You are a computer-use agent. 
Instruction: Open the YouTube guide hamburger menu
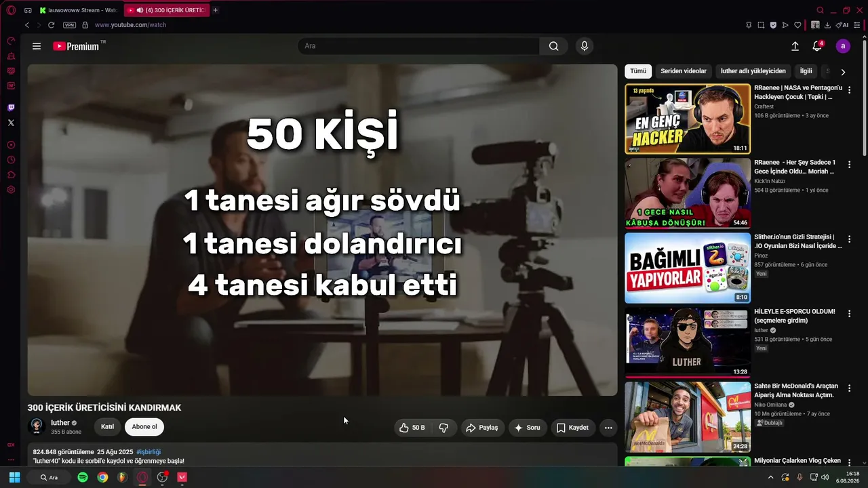(x=37, y=46)
